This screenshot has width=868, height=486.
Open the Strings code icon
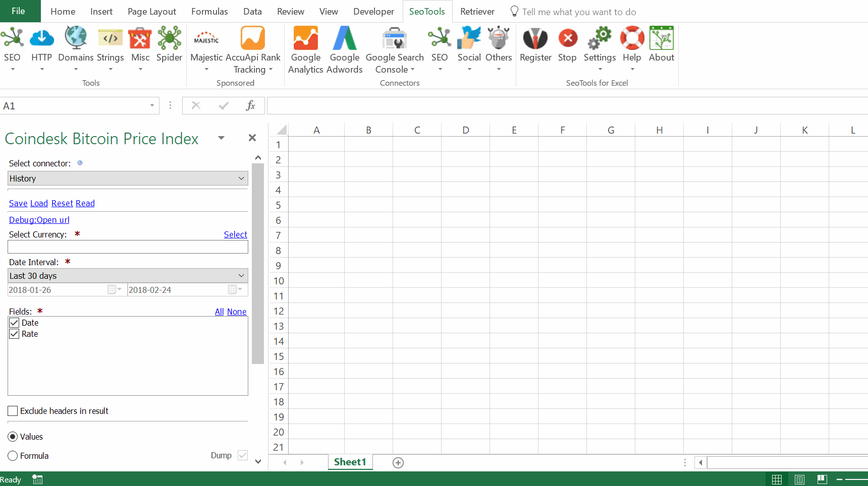pyautogui.click(x=111, y=38)
